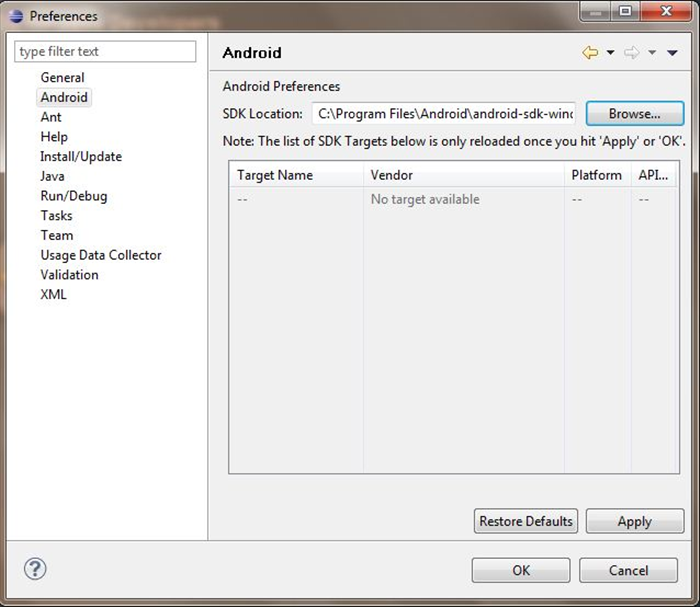Focus the type filter text field

(x=105, y=51)
